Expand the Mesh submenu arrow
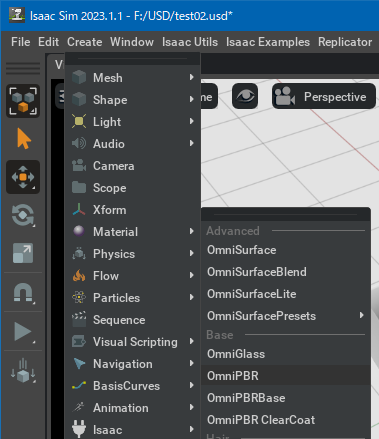Screen dimensions: 379x439 coord(192,77)
